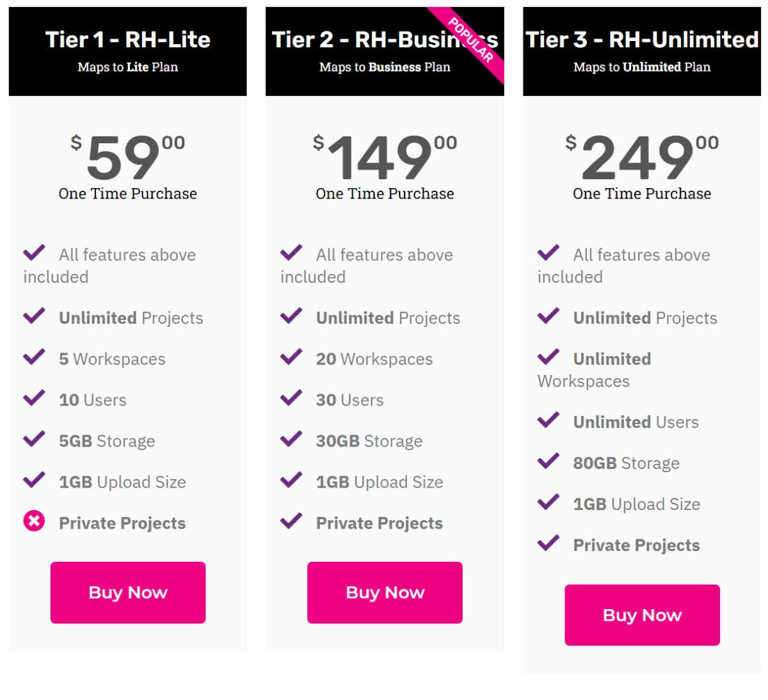Select the checkmark beside 1GB Upload Size in Tier 1
Screen dimensions: 768x700
pyautogui.click(x=35, y=479)
